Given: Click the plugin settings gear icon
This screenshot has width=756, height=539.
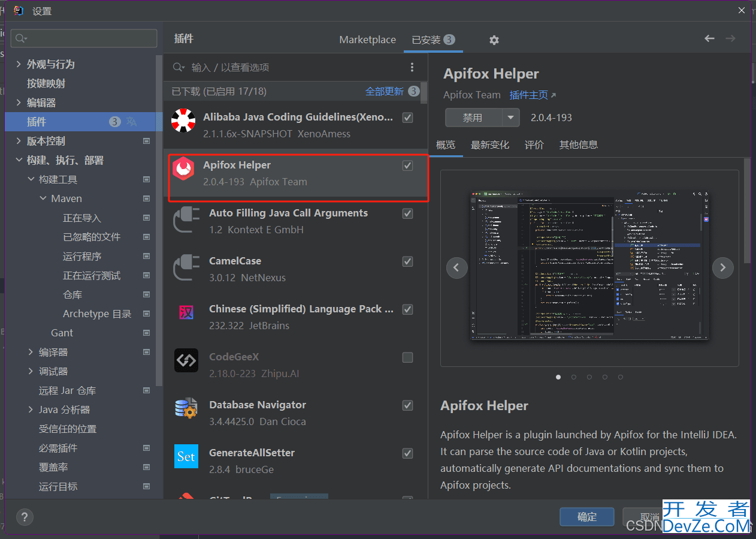Looking at the screenshot, I should coord(494,40).
